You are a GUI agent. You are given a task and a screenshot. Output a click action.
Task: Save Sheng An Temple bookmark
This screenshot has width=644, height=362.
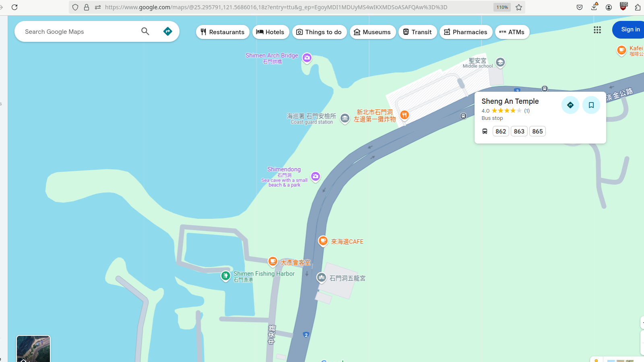(x=591, y=105)
